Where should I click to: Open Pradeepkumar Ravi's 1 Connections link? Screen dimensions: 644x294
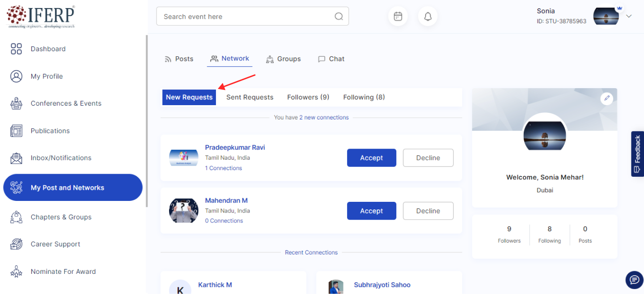pos(223,168)
